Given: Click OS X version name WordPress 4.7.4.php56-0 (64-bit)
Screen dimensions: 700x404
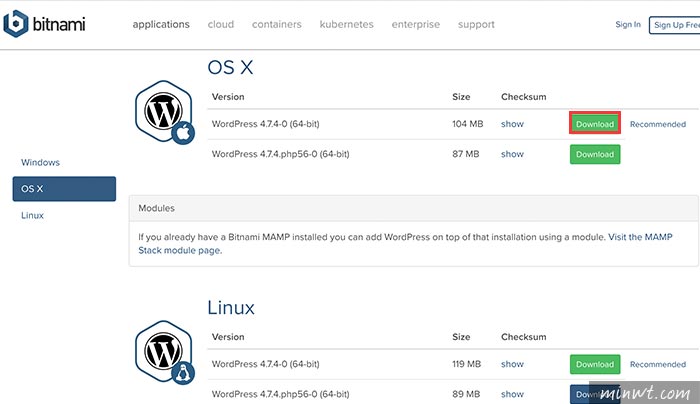Looking at the screenshot, I should pyautogui.click(x=280, y=154).
